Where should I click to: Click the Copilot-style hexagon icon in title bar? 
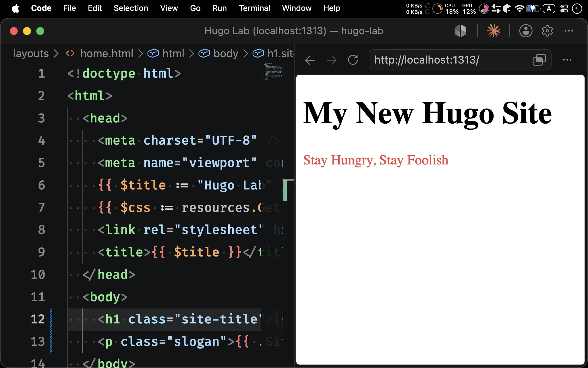[x=461, y=31]
